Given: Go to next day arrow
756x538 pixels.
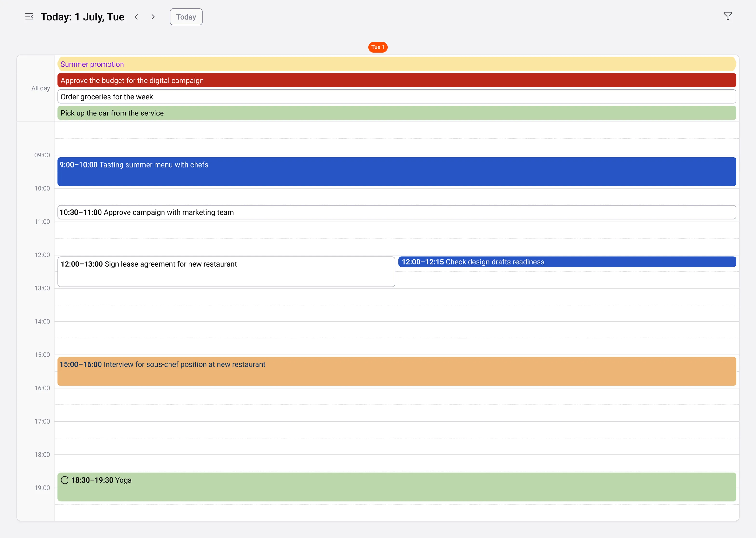Looking at the screenshot, I should 153,17.
